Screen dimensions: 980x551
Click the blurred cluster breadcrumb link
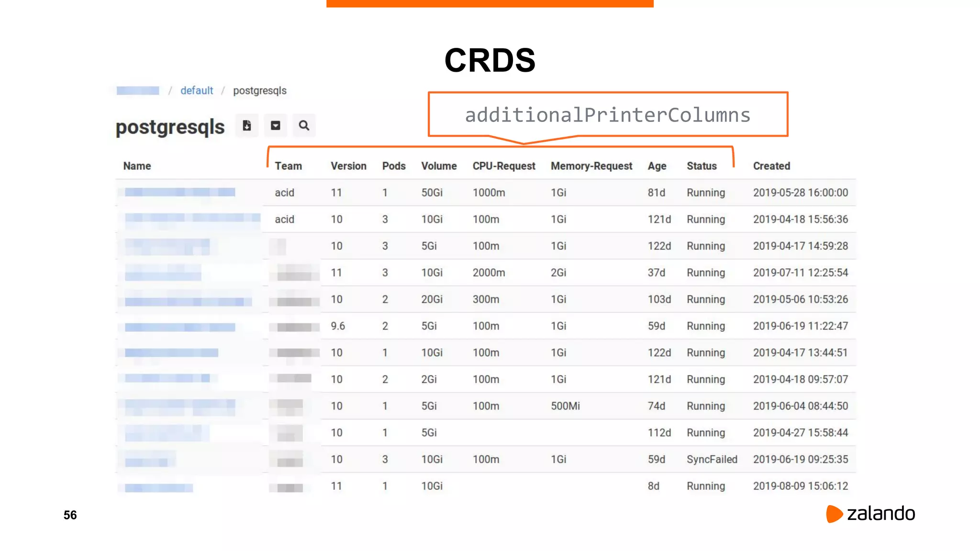tap(138, 90)
